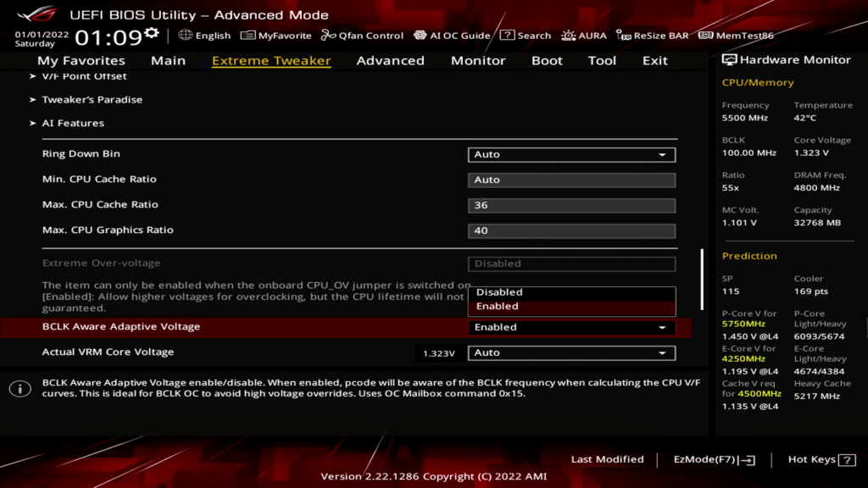Open the Monitor tab
Screen dimensions: 868x488
[478, 60]
